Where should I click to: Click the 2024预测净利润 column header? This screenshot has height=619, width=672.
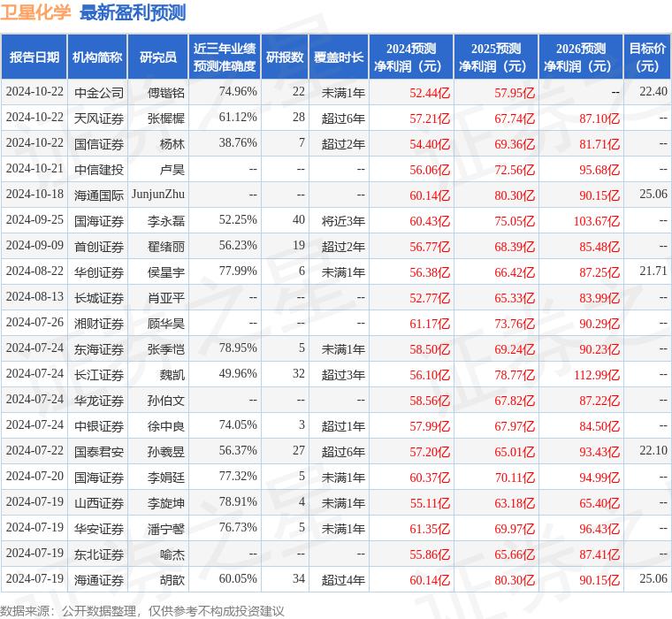point(410,57)
